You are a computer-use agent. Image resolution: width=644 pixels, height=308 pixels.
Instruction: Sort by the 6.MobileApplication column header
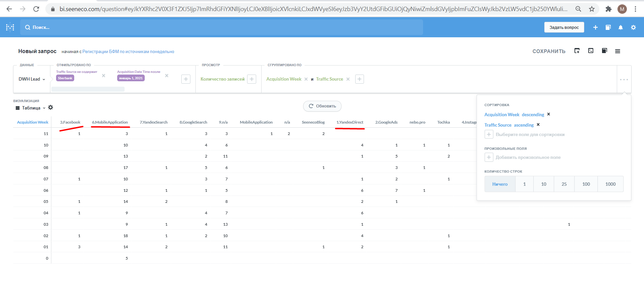(110, 122)
